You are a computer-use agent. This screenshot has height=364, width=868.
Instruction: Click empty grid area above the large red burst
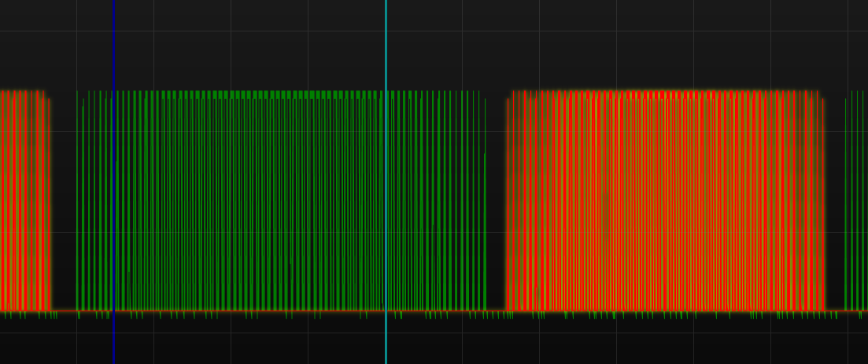click(x=665, y=47)
